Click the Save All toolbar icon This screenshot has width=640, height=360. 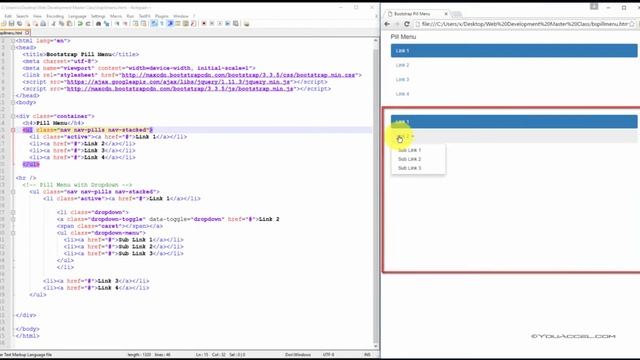19,24
